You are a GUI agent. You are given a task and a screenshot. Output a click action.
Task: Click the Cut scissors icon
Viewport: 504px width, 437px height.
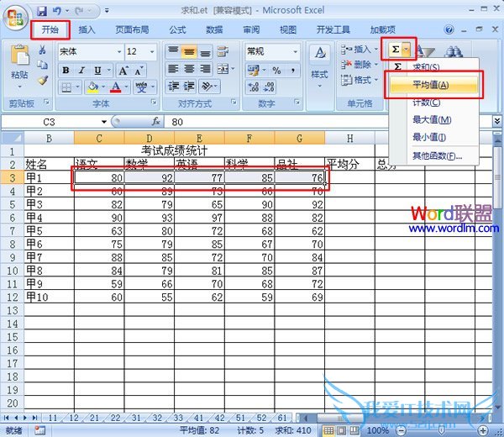coord(42,50)
